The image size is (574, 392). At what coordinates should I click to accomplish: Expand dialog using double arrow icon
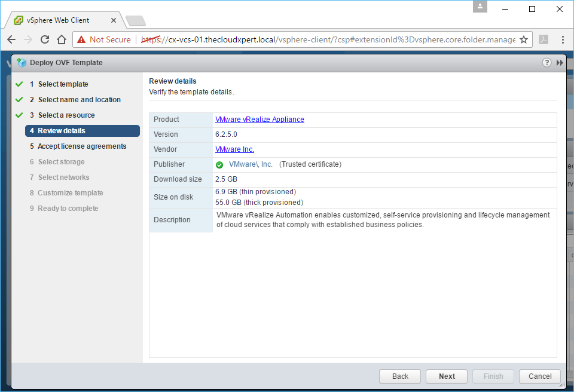tap(560, 63)
